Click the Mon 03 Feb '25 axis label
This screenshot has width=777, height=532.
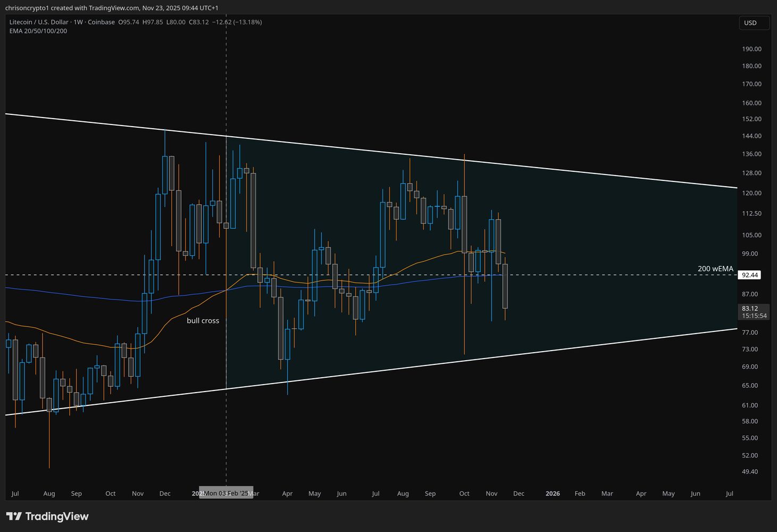(225, 493)
